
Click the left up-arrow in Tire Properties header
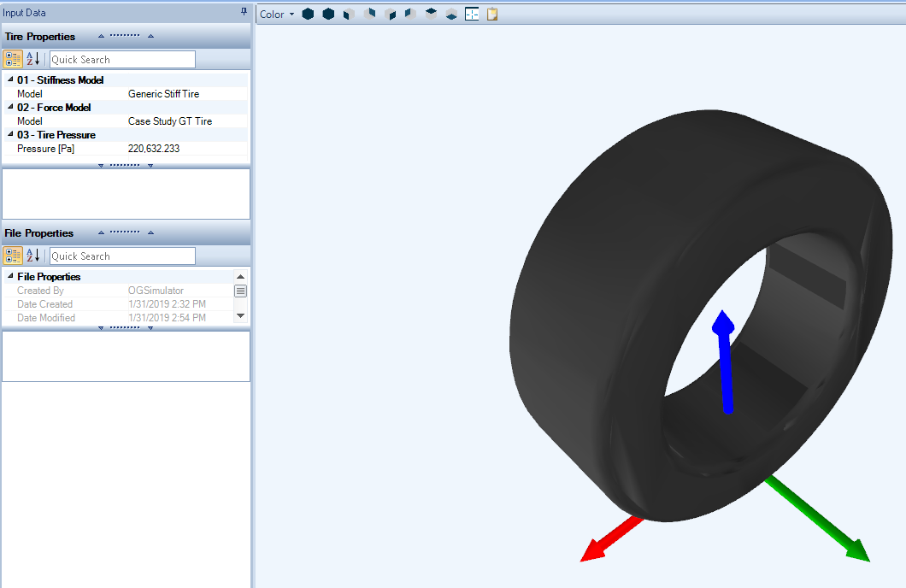tap(101, 36)
